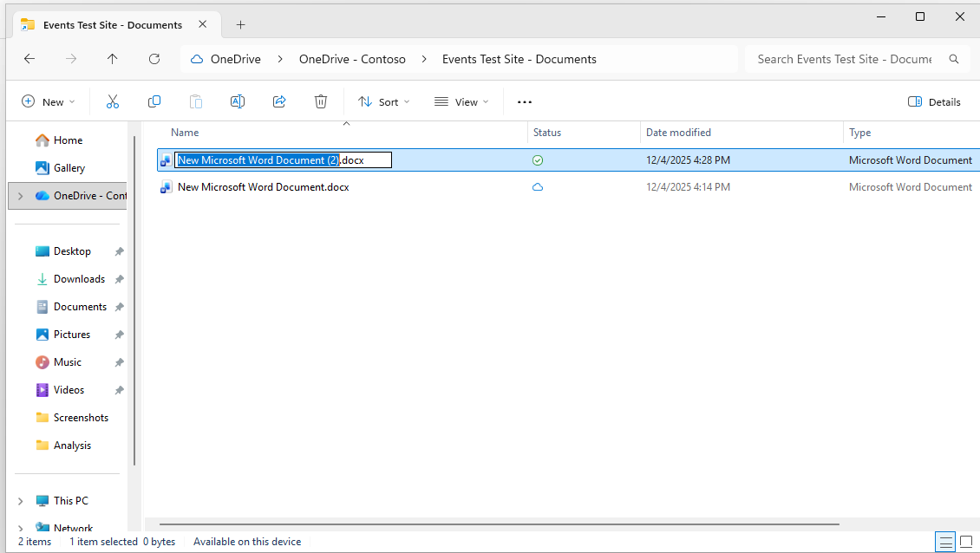Open the see more ellipsis menu
Image resolution: width=980 pixels, height=553 pixels.
[x=525, y=102]
